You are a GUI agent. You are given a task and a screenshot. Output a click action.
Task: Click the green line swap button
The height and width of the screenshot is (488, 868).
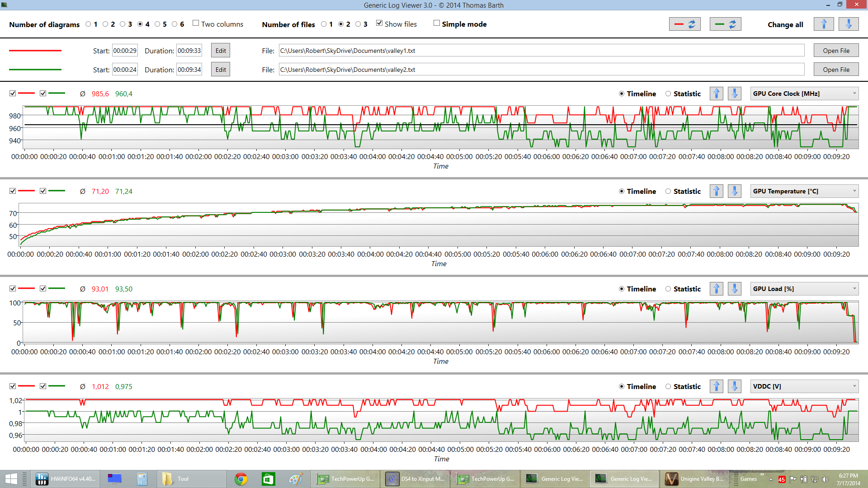point(725,24)
